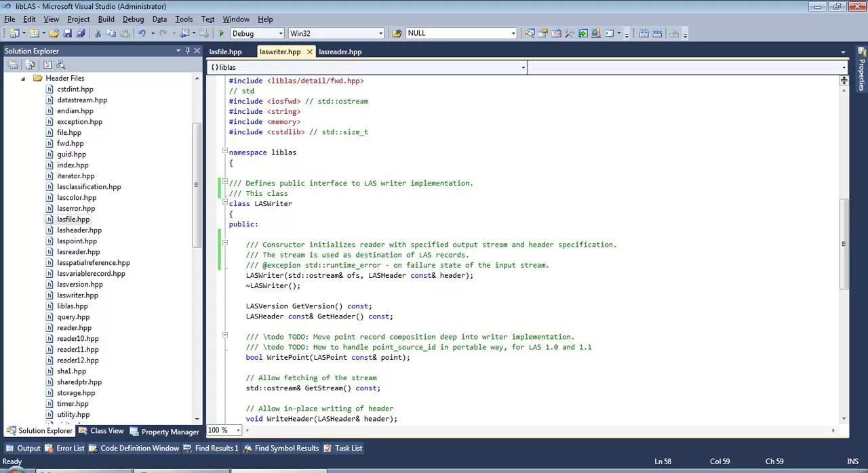Click the Add New Item toolbar icon
The image size is (868, 473).
pos(33,33)
